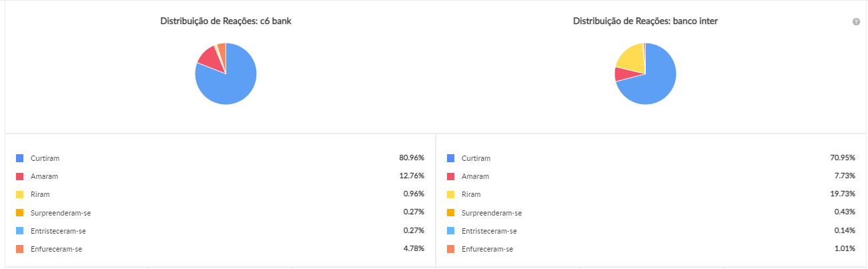Click the Riram yellow swatch for c6 bank
Image resolution: width=868 pixels, height=269 pixels.
click(x=19, y=194)
